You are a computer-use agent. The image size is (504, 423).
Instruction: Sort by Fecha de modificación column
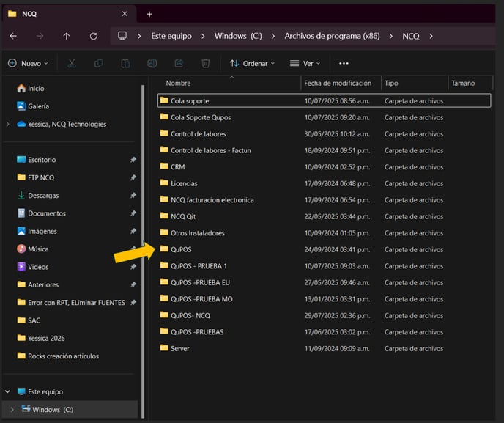click(338, 84)
